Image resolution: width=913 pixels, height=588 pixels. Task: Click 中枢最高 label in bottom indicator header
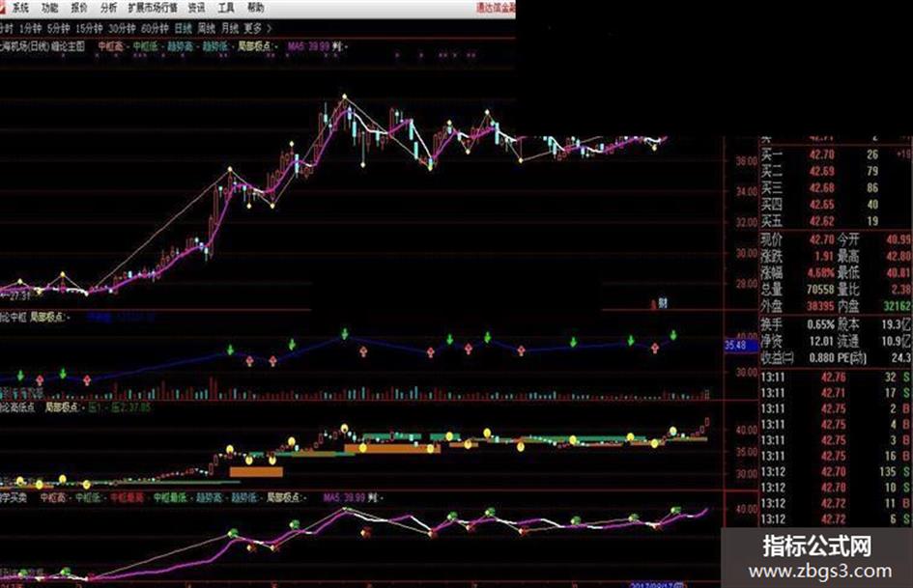pyautogui.click(x=127, y=498)
